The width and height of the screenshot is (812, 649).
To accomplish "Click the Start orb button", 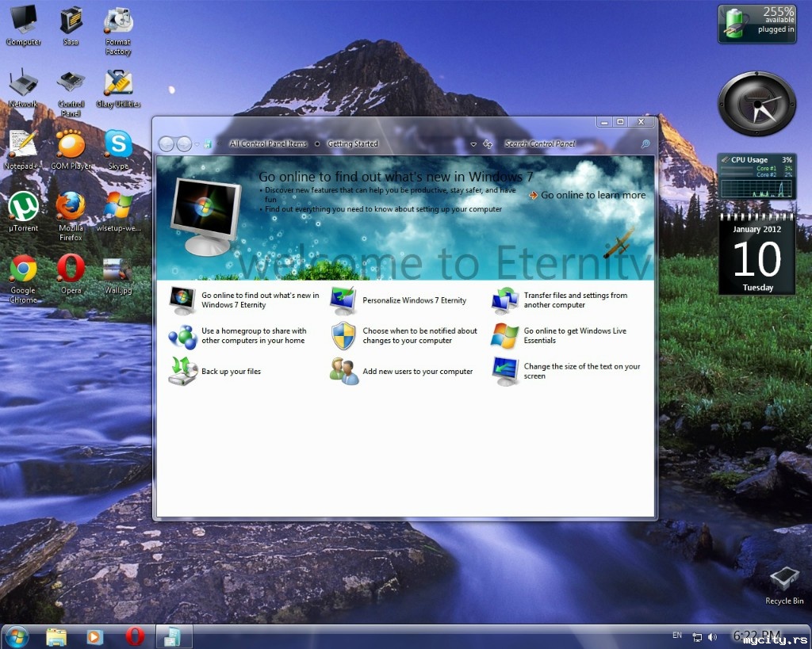I will click(17, 636).
